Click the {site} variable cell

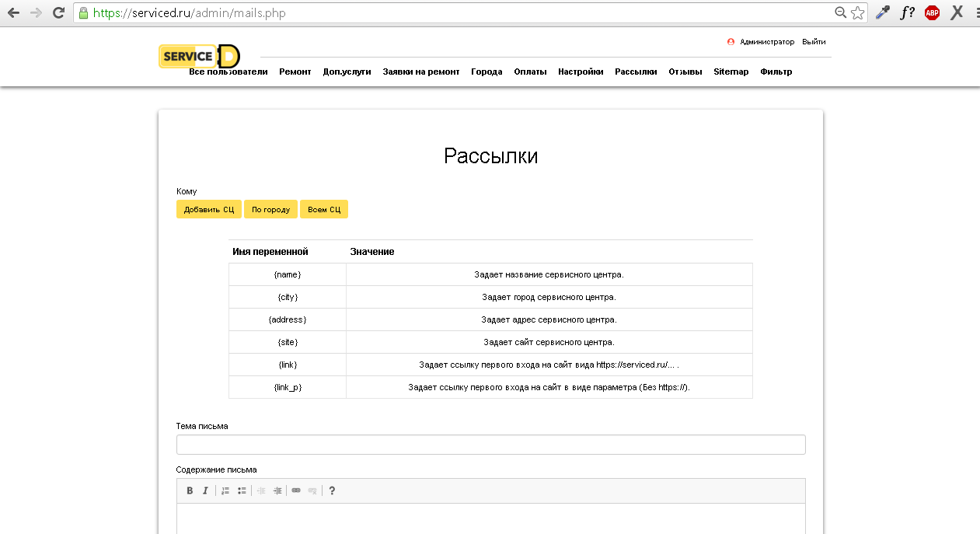click(288, 342)
